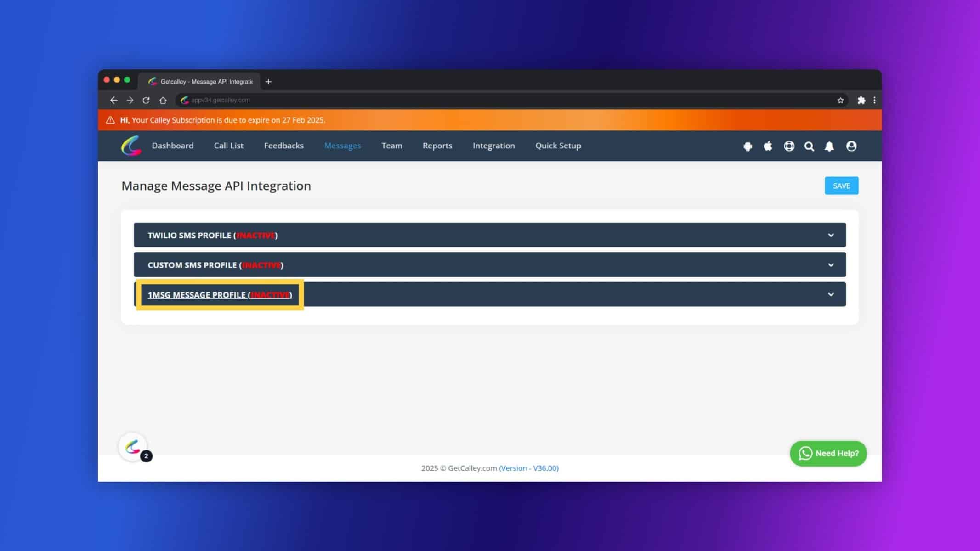
Task: Reload the page
Action: click(146, 100)
